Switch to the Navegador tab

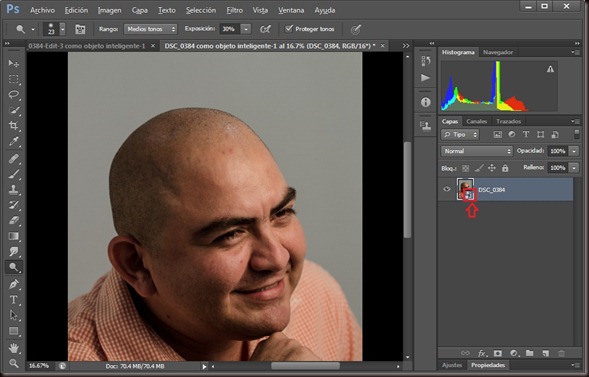point(498,52)
